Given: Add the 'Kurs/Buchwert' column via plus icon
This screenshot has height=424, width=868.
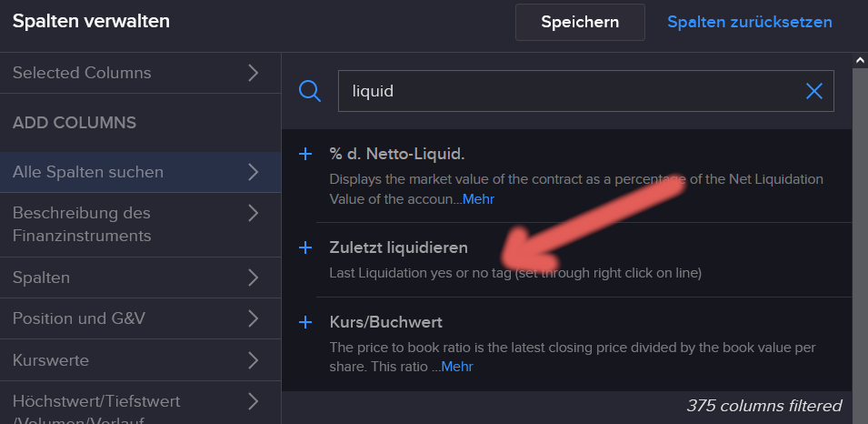Looking at the screenshot, I should (x=305, y=322).
